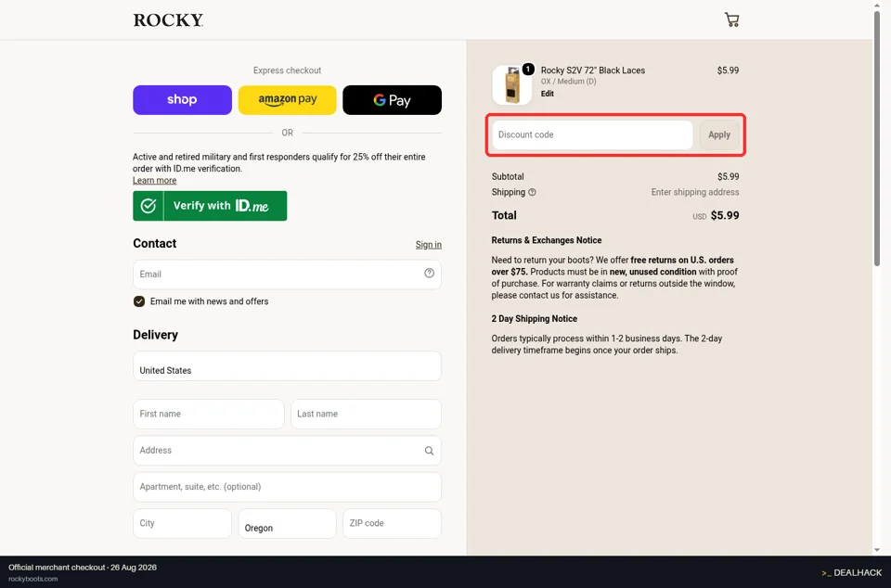Click the Contact section heading
This screenshot has width=891, height=588.
click(x=155, y=244)
